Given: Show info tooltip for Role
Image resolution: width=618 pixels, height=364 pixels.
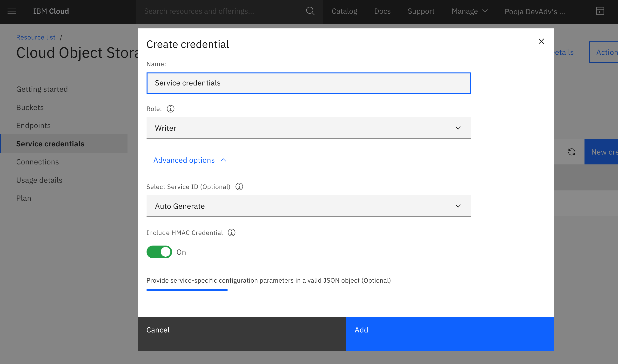Looking at the screenshot, I should [170, 109].
